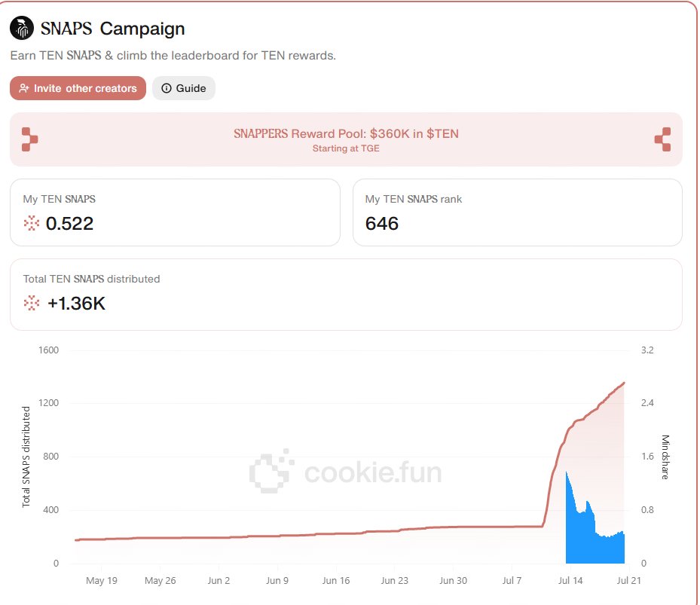Click the right pixel icon in reward banner
This screenshot has height=605, width=700.
662,139
